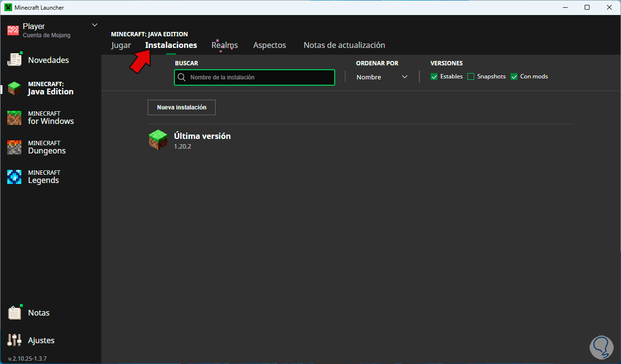Viewport: 621px width, 364px height.
Task: Click the Mojang account avatar icon
Action: click(x=13, y=30)
